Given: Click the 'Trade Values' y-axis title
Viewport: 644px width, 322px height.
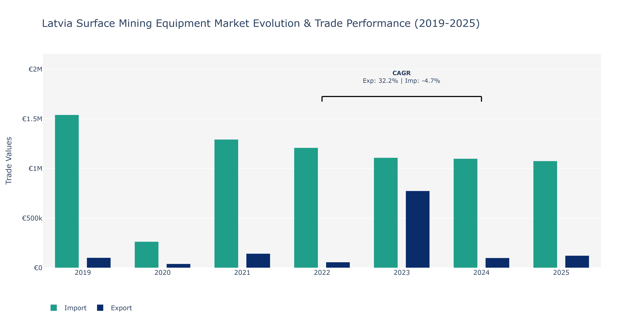Looking at the screenshot, I should [9, 161].
